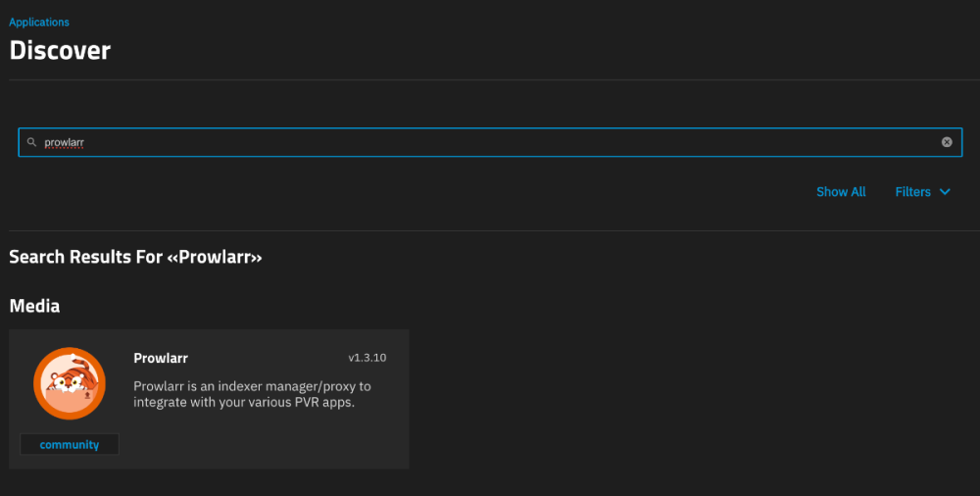
Task: Select the community train badge
Action: pos(70,444)
